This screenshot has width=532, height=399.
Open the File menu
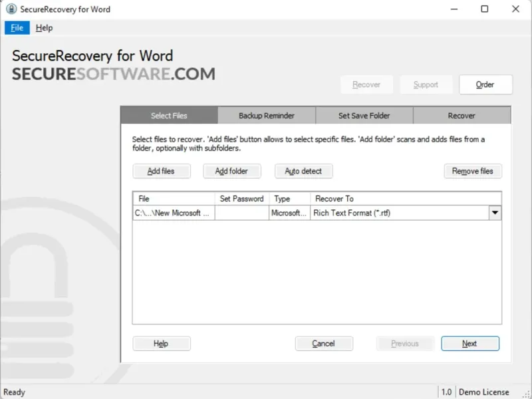pyautogui.click(x=17, y=28)
